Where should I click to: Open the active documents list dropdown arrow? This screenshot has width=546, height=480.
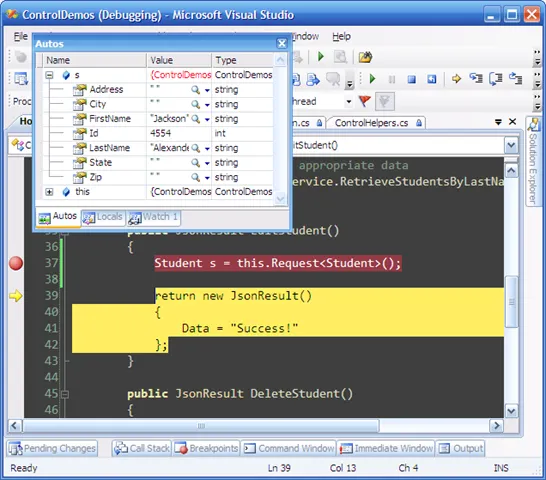[x=498, y=122]
